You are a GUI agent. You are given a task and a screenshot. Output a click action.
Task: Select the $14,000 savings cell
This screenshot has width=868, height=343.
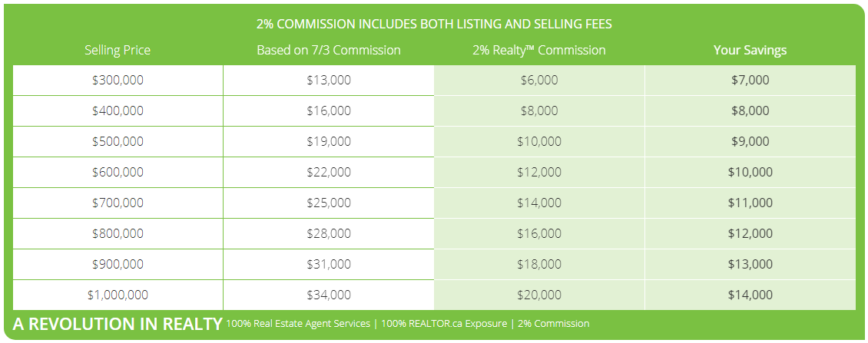(750, 295)
